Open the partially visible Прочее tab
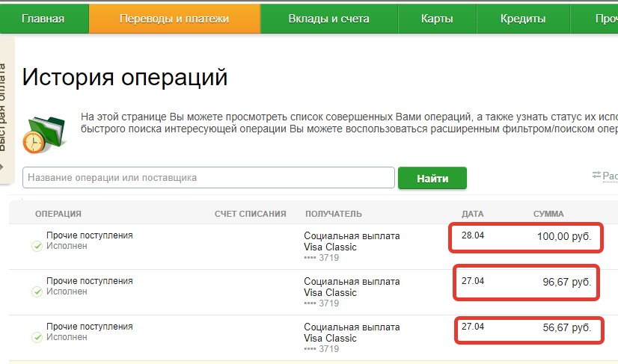 605,19
